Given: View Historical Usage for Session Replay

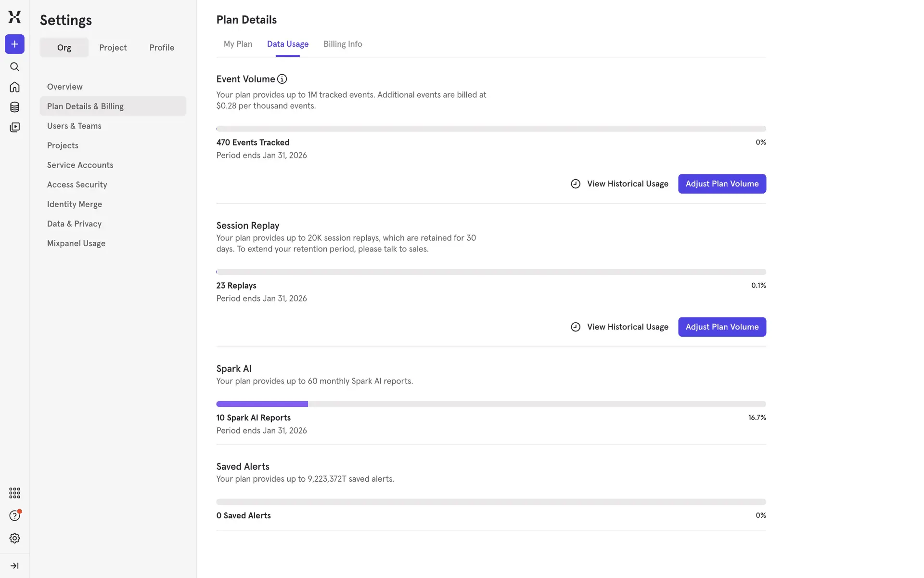Looking at the screenshot, I should (x=620, y=327).
